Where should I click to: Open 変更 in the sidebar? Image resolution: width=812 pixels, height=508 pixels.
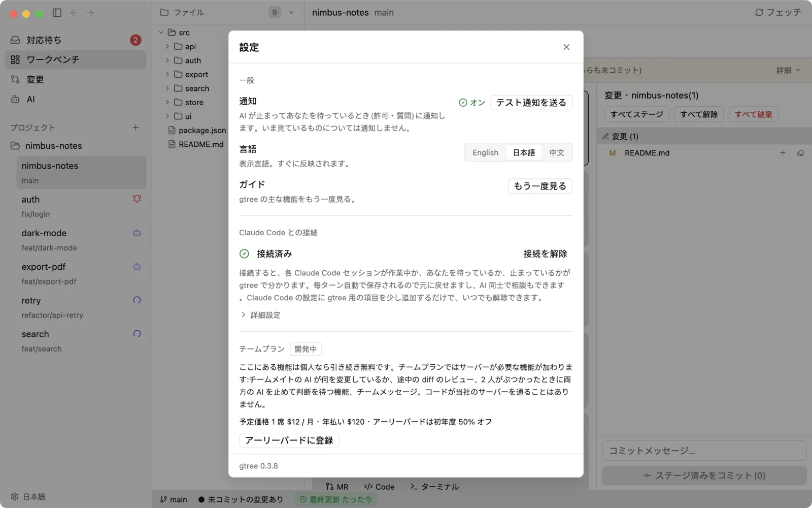click(x=76, y=79)
